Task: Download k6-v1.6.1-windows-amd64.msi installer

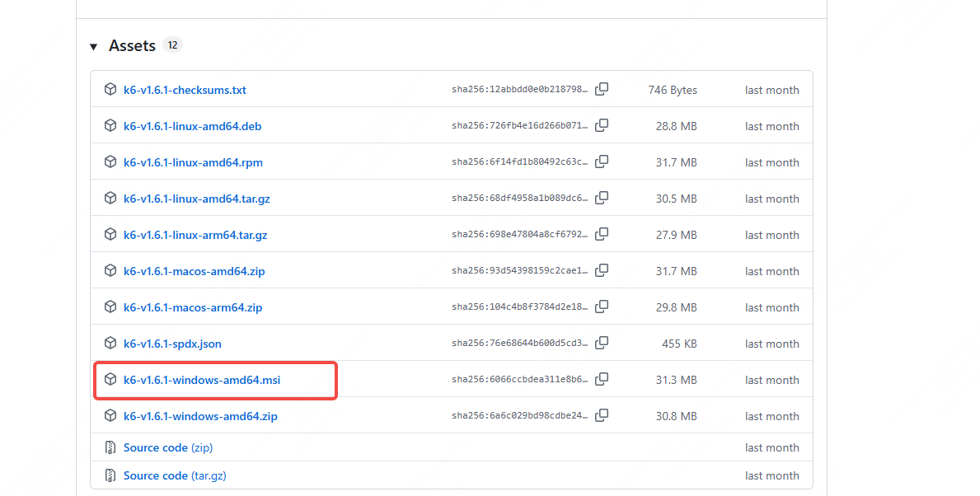Action: pyautogui.click(x=202, y=380)
